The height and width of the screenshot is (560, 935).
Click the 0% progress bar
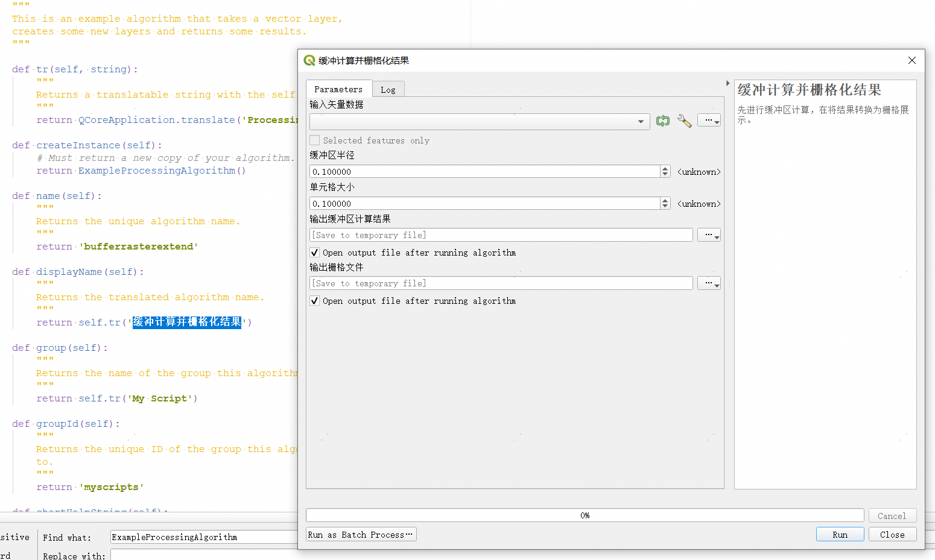tap(585, 515)
